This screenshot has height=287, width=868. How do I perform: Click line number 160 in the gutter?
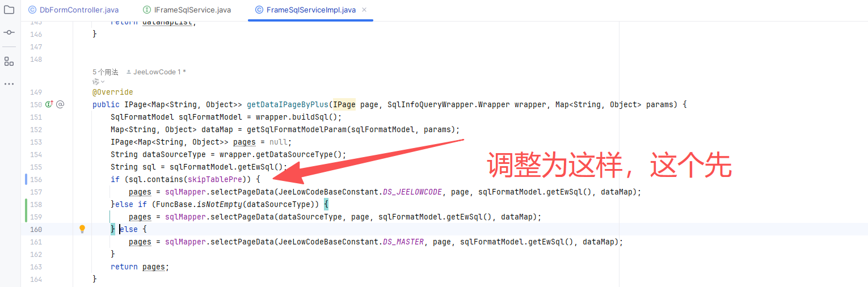point(36,229)
